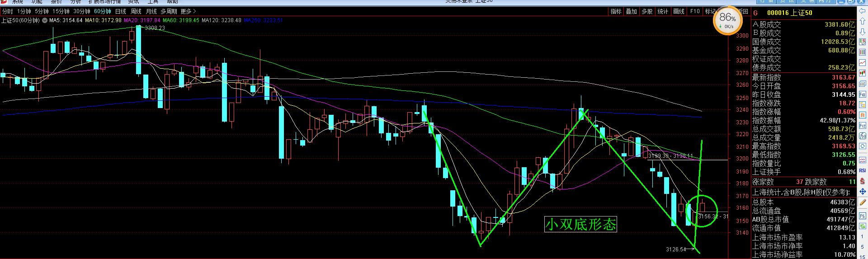This screenshot has width=868, height=259.
Task: Expand dropdown beside 上证50(60分钟) label
Action: point(45,20)
